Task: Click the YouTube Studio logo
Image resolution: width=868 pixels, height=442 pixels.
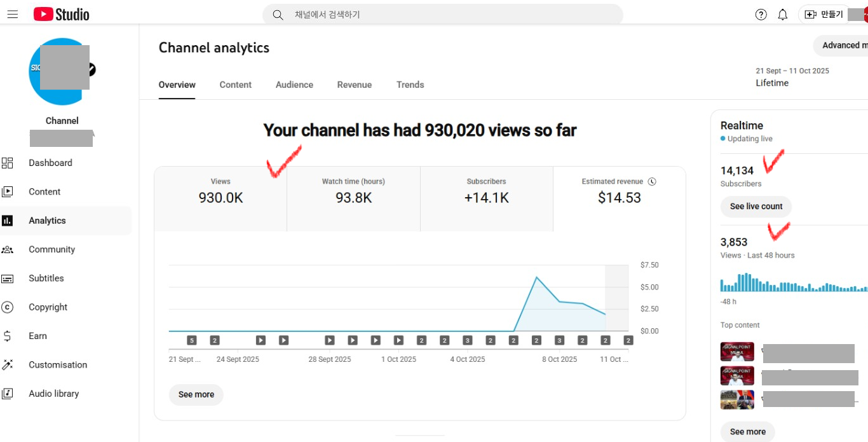Action: [62, 14]
